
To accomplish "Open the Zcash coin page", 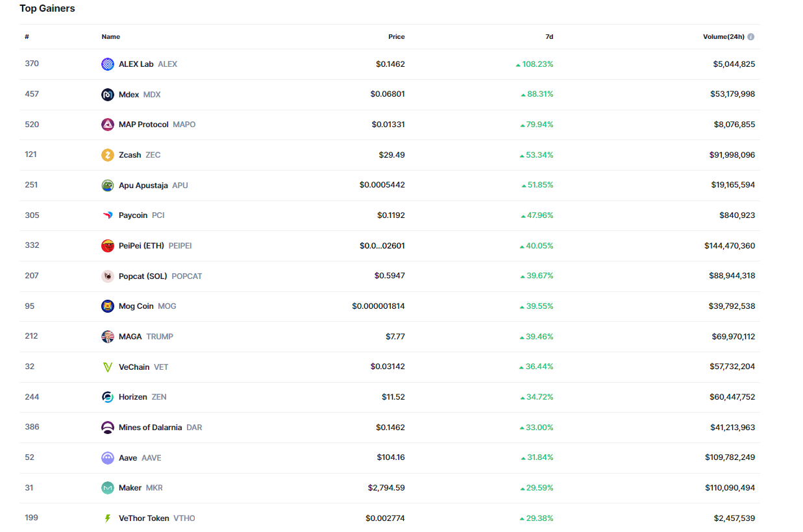I will [130, 155].
